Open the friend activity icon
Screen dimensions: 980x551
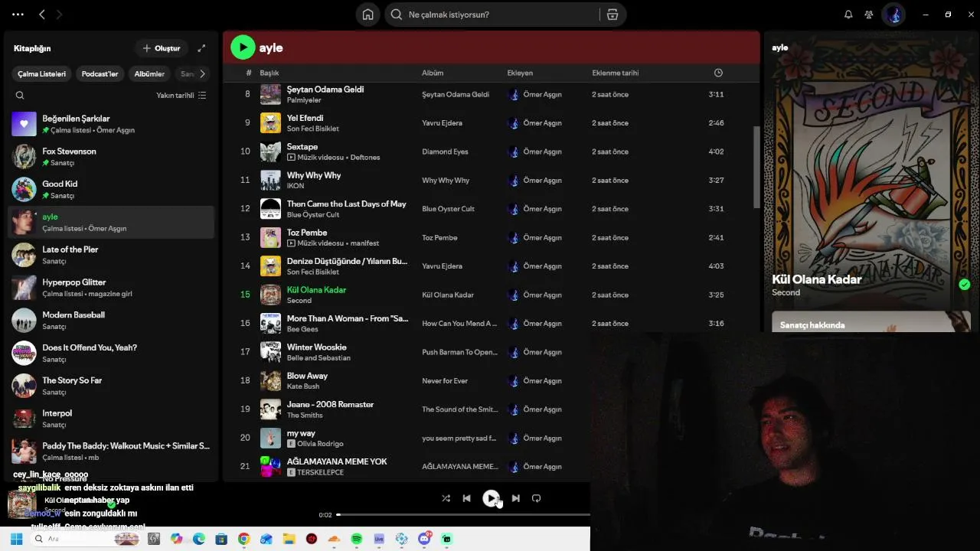point(869,15)
